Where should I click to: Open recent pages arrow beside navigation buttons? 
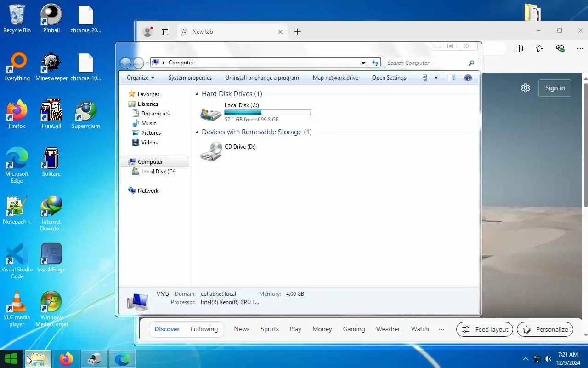147,63
